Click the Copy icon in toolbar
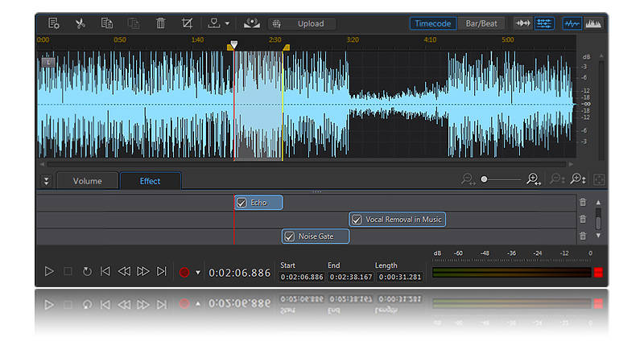644x362 pixels. pos(106,23)
